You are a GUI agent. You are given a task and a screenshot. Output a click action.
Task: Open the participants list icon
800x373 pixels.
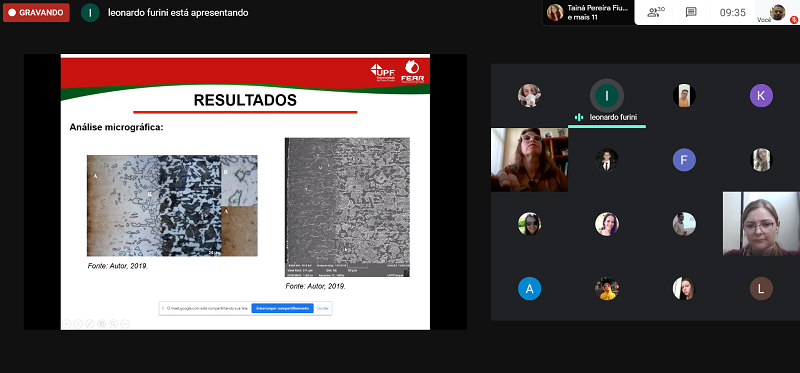tap(656, 12)
